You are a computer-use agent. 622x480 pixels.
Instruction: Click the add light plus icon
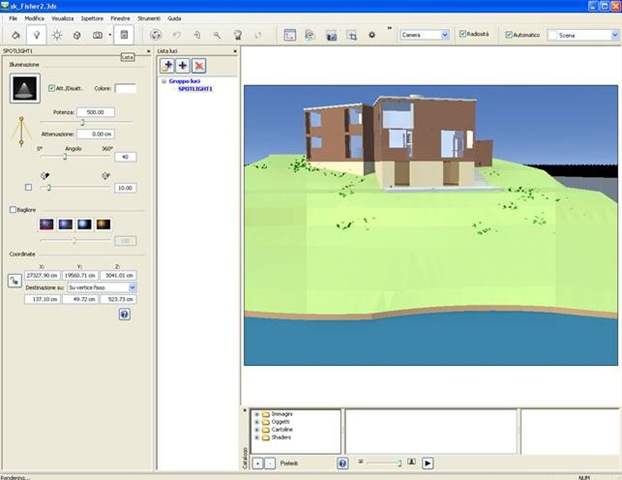(183, 65)
